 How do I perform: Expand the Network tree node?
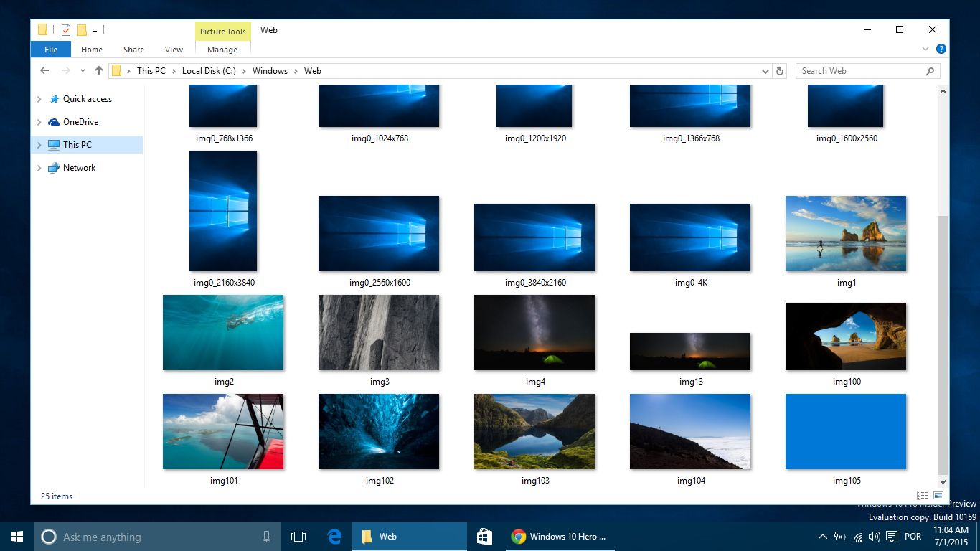[39, 168]
